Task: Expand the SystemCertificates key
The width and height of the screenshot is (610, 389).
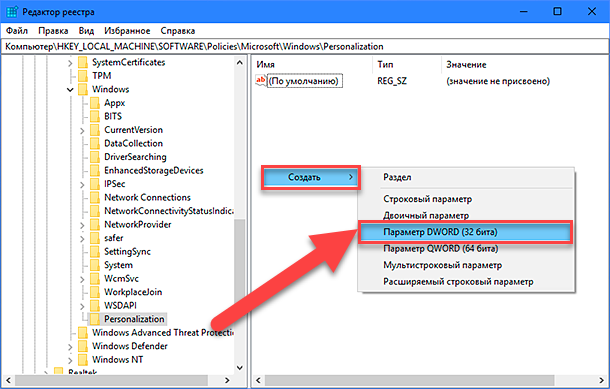Action: tap(70, 63)
